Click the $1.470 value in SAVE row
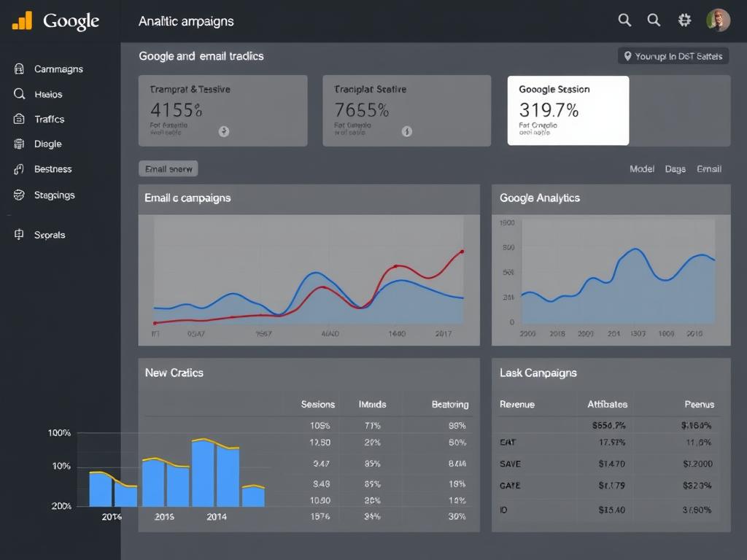747x560 pixels. click(612, 464)
